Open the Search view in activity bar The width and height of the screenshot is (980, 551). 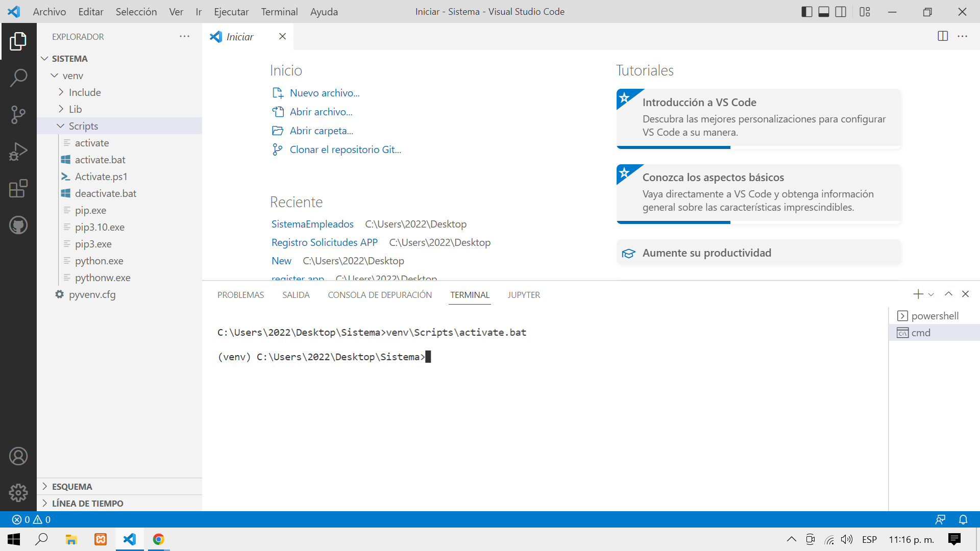(18, 78)
